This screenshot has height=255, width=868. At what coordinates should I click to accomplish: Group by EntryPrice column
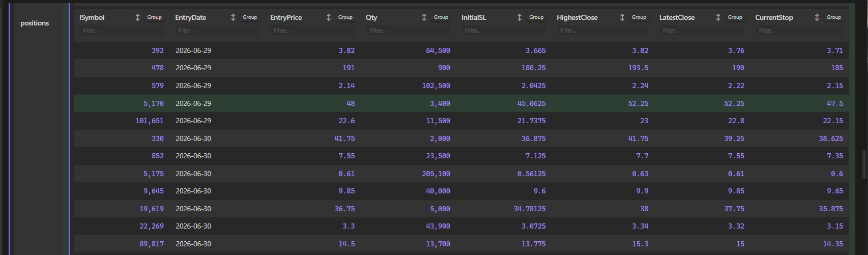tap(345, 17)
